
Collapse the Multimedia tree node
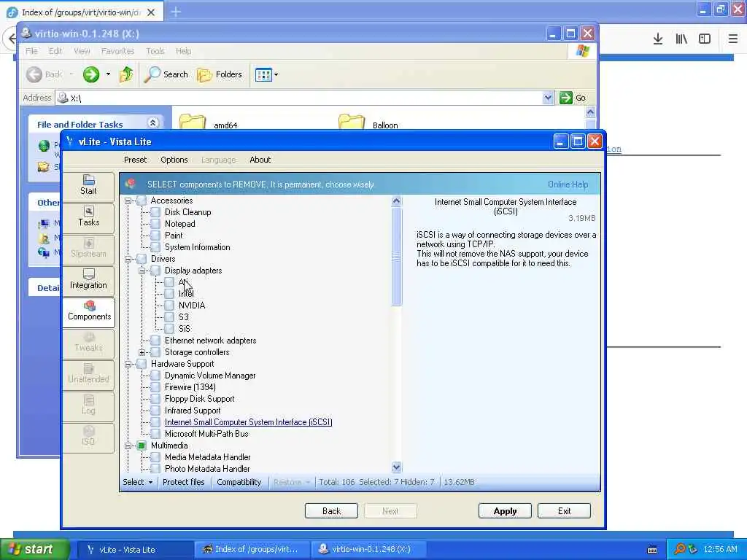pyautogui.click(x=128, y=446)
